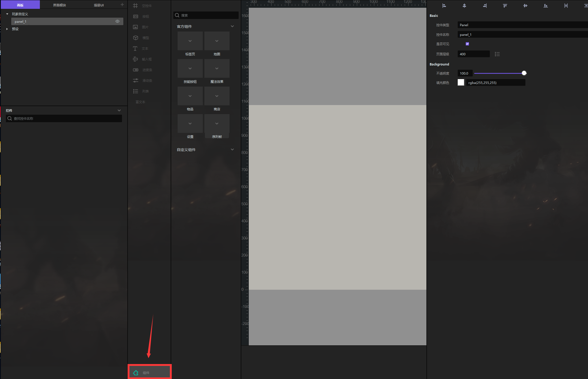Click the search magnifier in component search
The width and height of the screenshot is (588, 379).
point(177,15)
